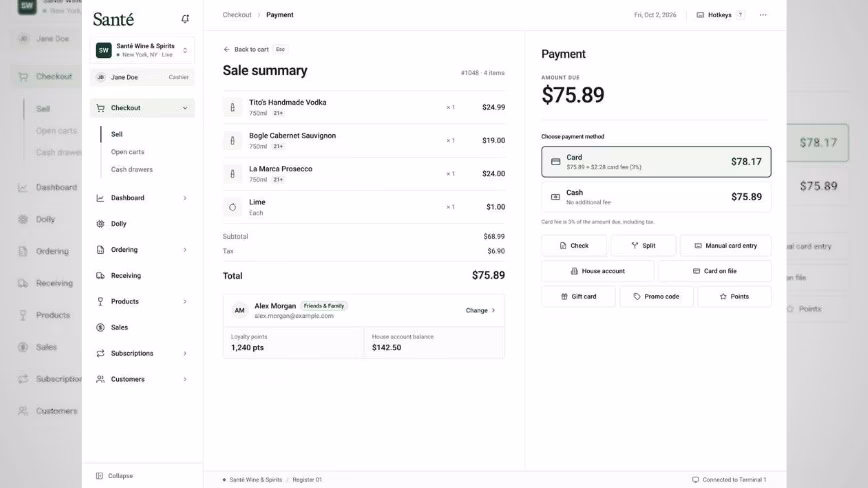Open the notifications bell

tap(185, 19)
